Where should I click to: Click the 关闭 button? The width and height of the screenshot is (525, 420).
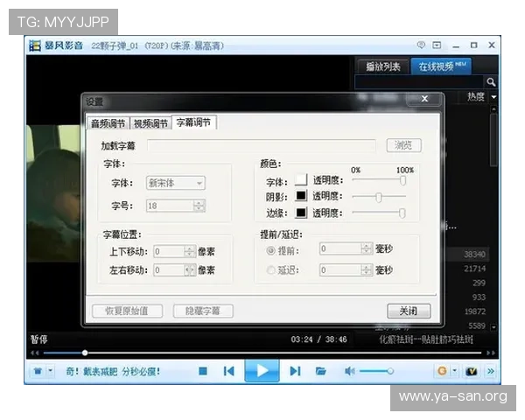click(409, 311)
